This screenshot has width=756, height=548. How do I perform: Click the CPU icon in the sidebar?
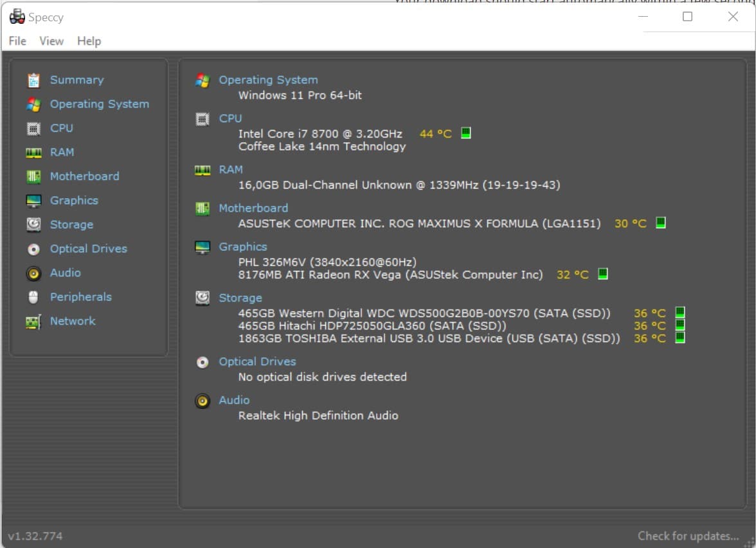click(33, 128)
